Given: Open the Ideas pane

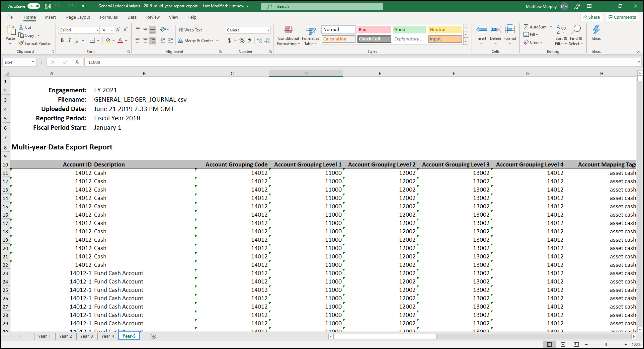Looking at the screenshot, I should (596, 33).
